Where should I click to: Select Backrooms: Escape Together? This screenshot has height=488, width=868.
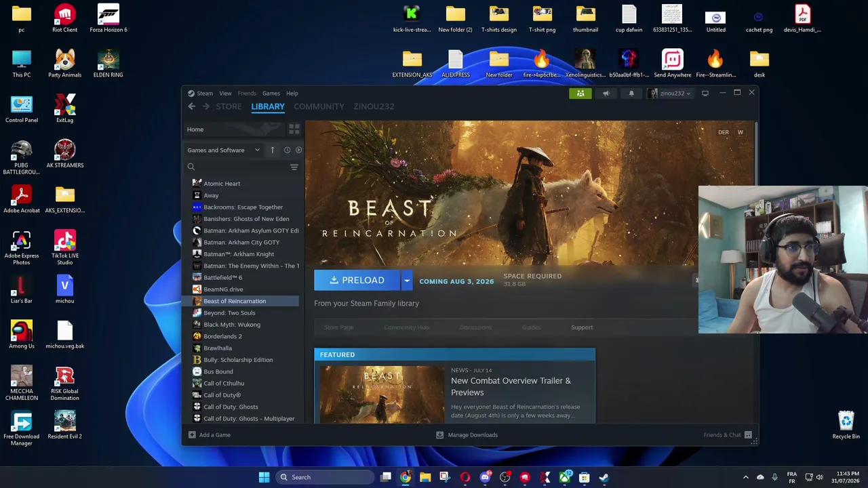coord(243,207)
